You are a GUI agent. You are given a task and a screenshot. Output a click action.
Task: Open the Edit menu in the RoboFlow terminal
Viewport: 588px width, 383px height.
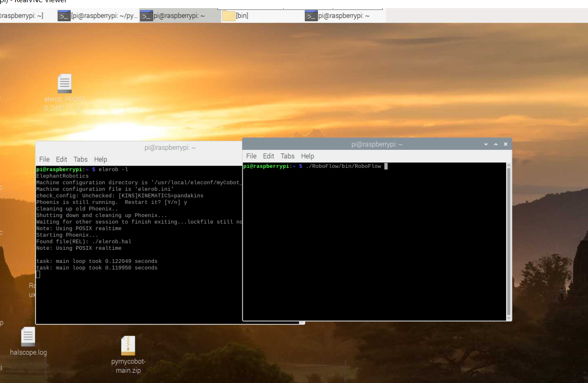268,156
